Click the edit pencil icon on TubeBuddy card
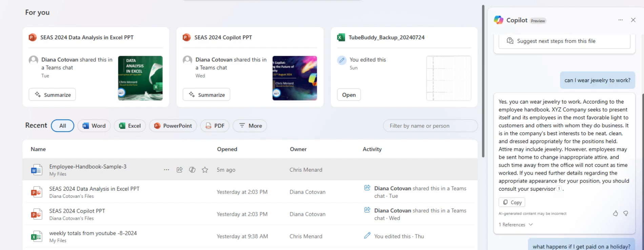644x250 pixels. point(342,60)
